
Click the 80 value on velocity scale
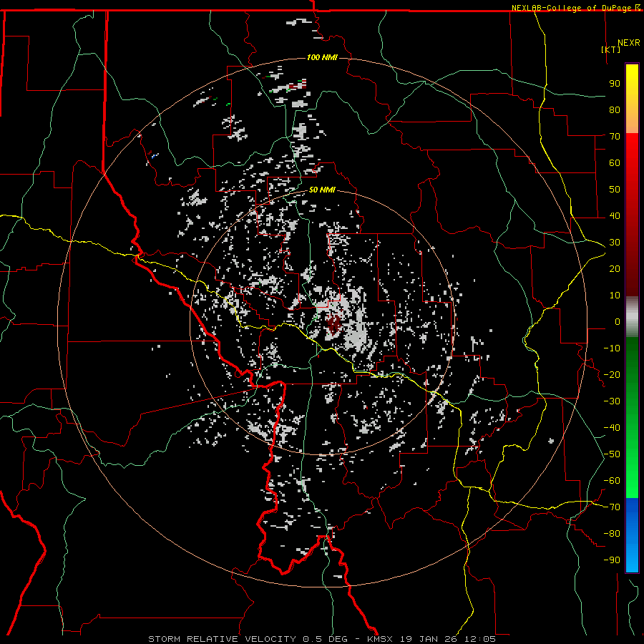tap(615, 109)
